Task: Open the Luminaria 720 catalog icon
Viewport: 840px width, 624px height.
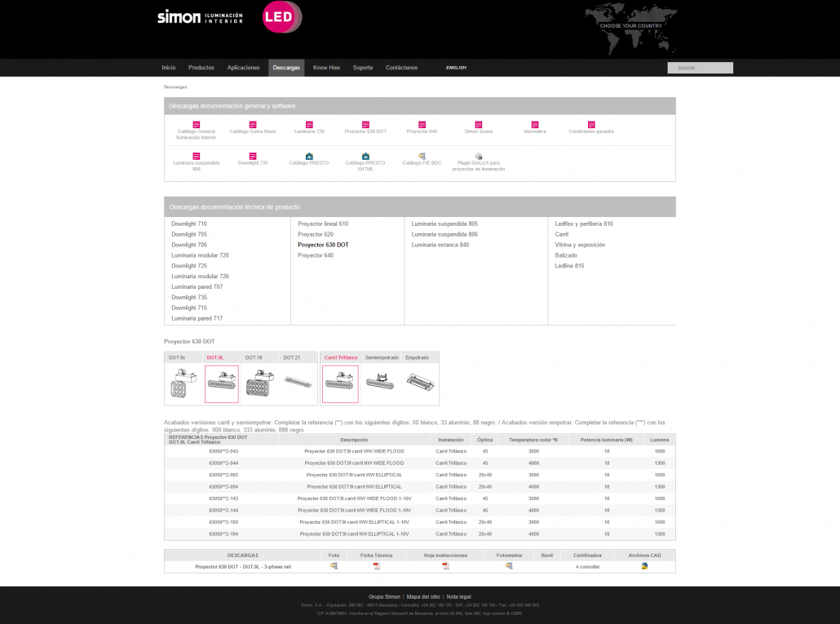Action: pyautogui.click(x=309, y=125)
